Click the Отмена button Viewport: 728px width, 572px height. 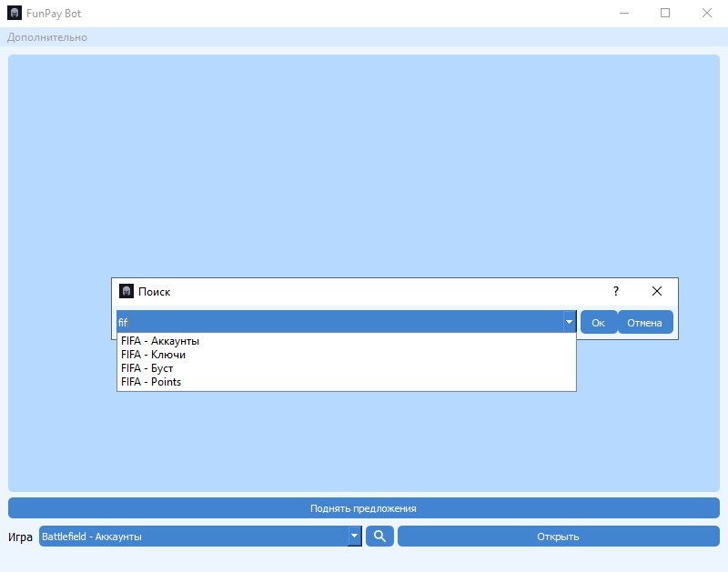(x=645, y=323)
